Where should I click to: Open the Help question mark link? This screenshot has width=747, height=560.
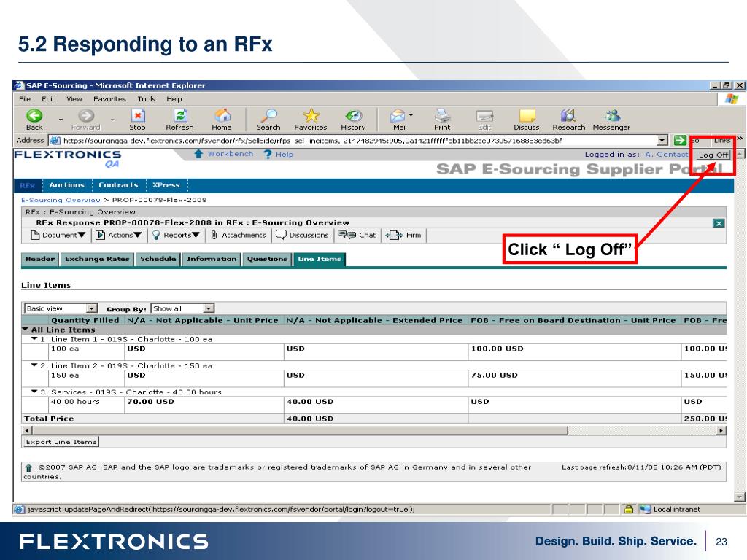(279, 155)
